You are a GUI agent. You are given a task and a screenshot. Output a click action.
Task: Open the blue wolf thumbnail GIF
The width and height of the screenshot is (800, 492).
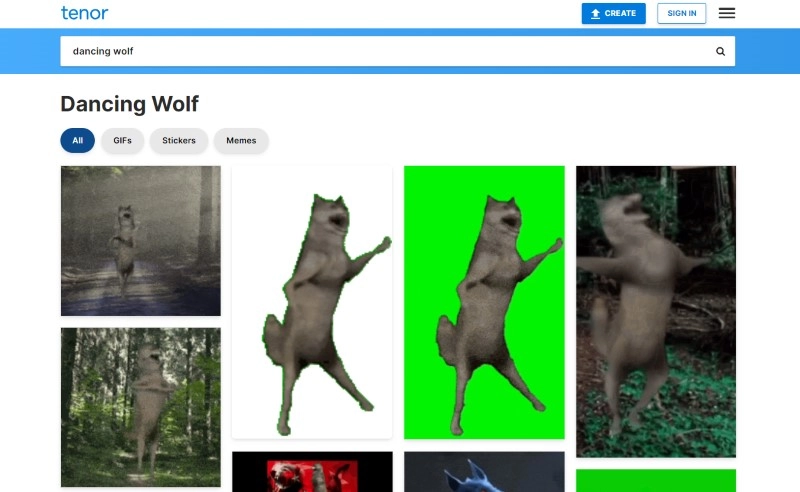pos(484,471)
